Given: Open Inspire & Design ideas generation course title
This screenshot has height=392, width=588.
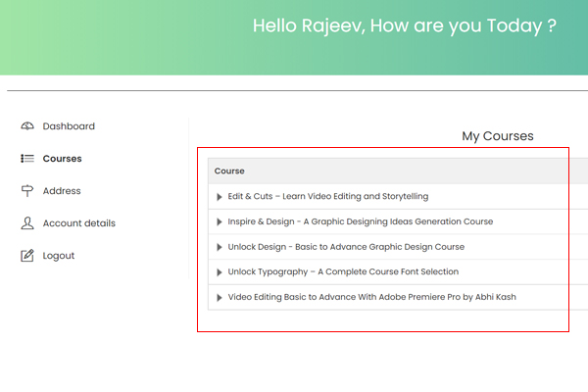Looking at the screenshot, I should click(x=360, y=222).
